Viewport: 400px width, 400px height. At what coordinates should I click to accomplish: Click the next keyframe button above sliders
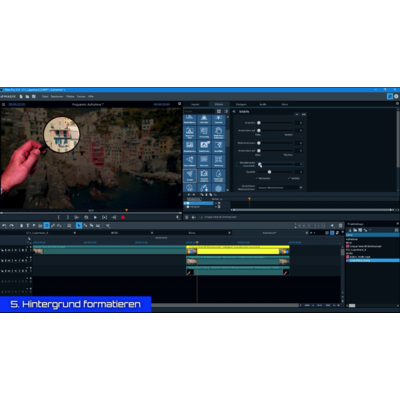click(x=303, y=114)
